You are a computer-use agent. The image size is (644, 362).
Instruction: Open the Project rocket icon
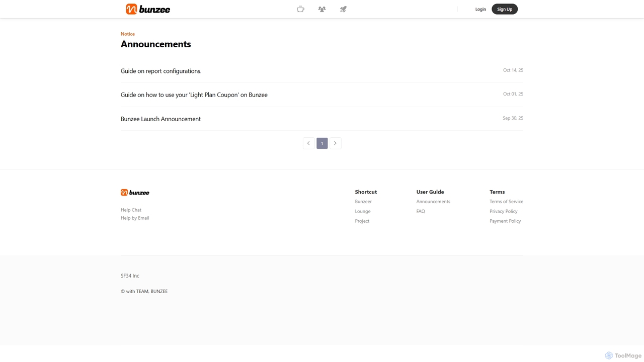pyautogui.click(x=343, y=9)
